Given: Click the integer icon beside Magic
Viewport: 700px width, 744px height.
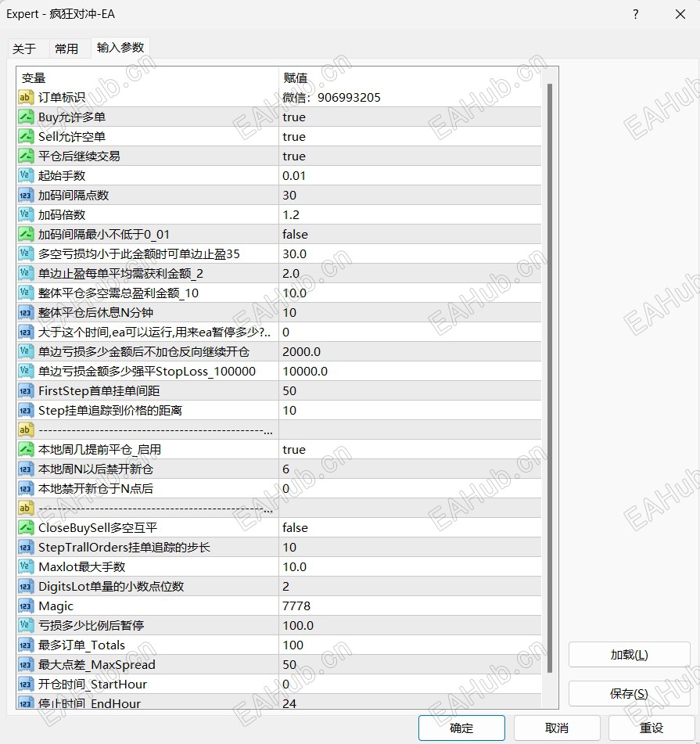Looking at the screenshot, I should coord(26,606).
